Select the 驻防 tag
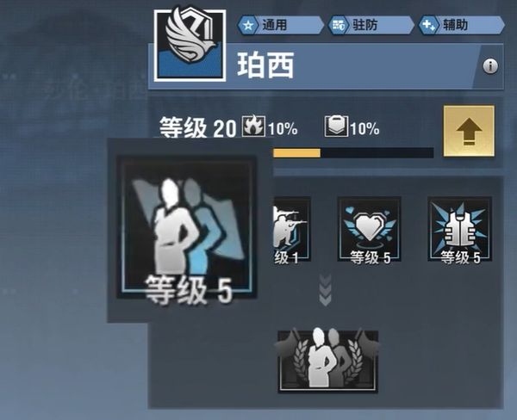This screenshot has width=517, height=420. point(371,25)
